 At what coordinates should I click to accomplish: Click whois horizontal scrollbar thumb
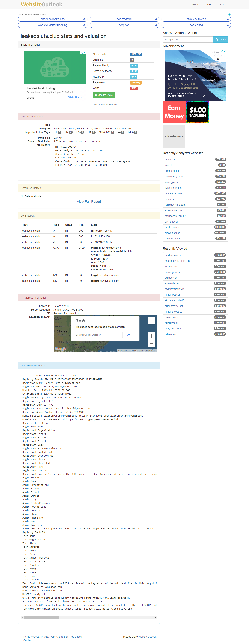tap(42, 617)
